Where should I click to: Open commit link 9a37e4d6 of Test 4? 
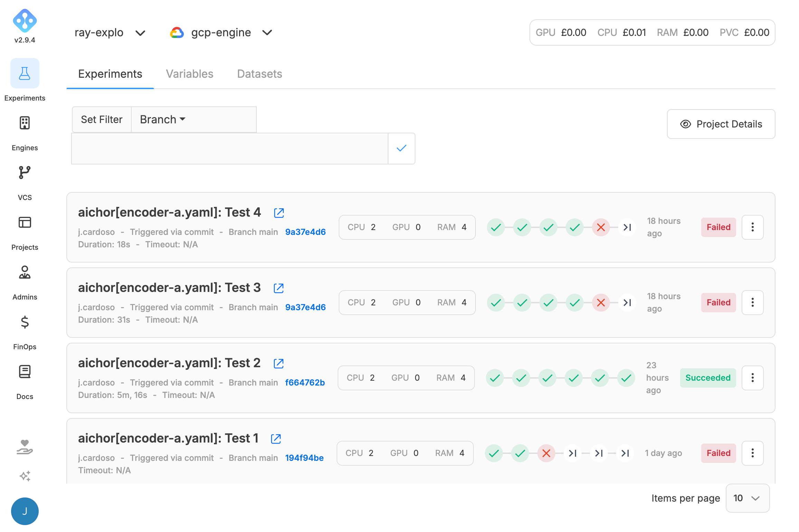(305, 232)
